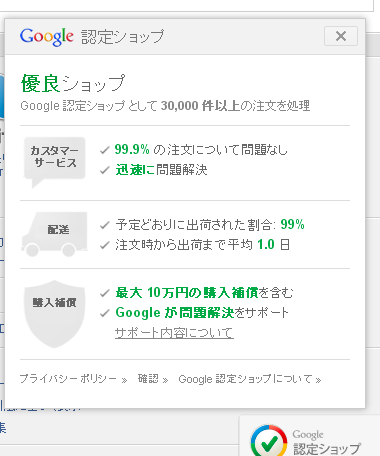The image size is (380, 456).
Task: Click the Google 認定ショップ checkmark badge
Action: click(269, 441)
